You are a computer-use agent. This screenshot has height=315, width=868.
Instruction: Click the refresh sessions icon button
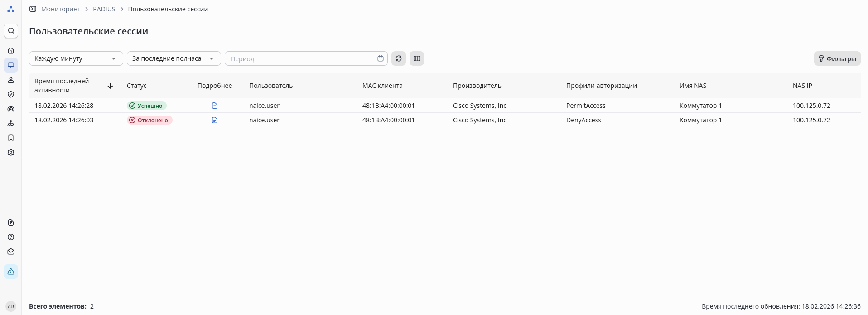[x=399, y=58]
